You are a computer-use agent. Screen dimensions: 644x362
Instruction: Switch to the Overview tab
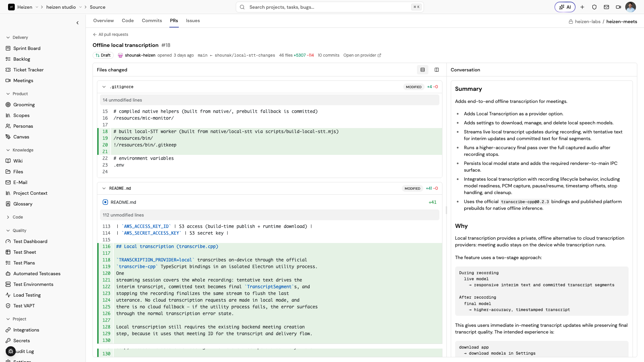[103, 20]
